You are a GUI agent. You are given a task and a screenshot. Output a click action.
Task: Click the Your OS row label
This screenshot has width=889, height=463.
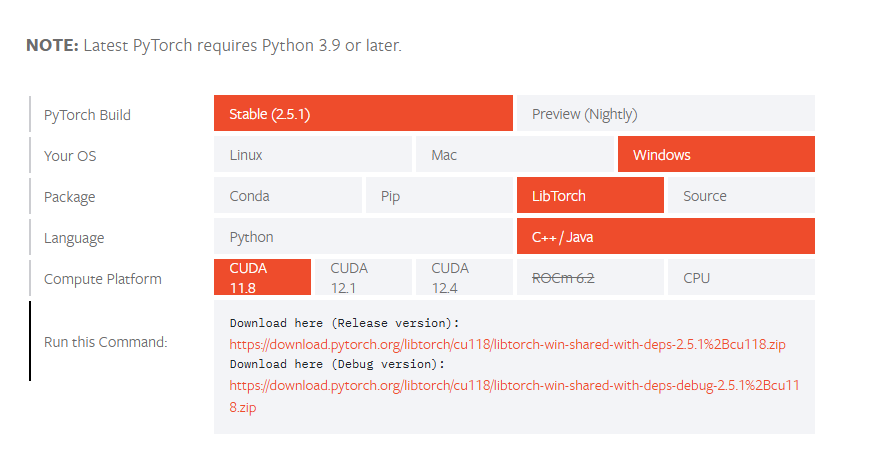70,156
